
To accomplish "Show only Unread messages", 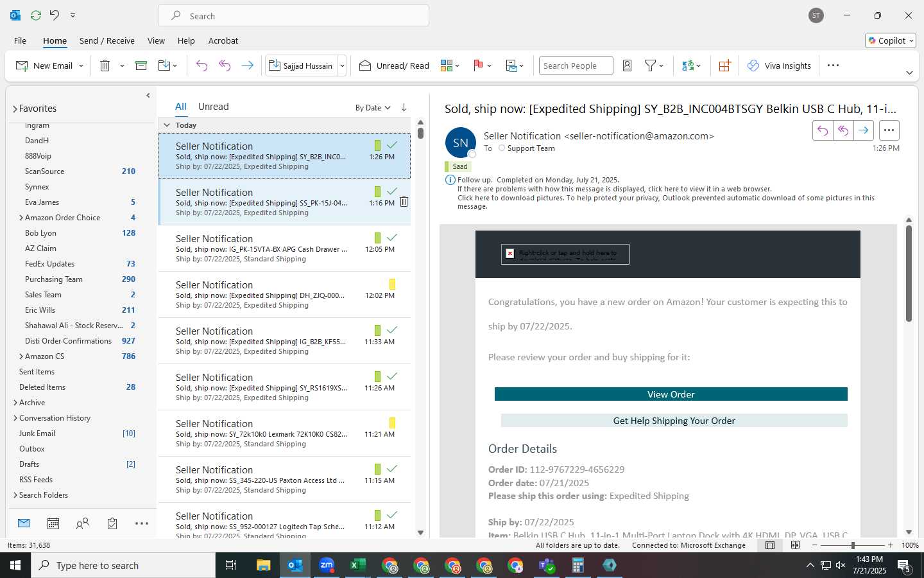I will click(213, 107).
